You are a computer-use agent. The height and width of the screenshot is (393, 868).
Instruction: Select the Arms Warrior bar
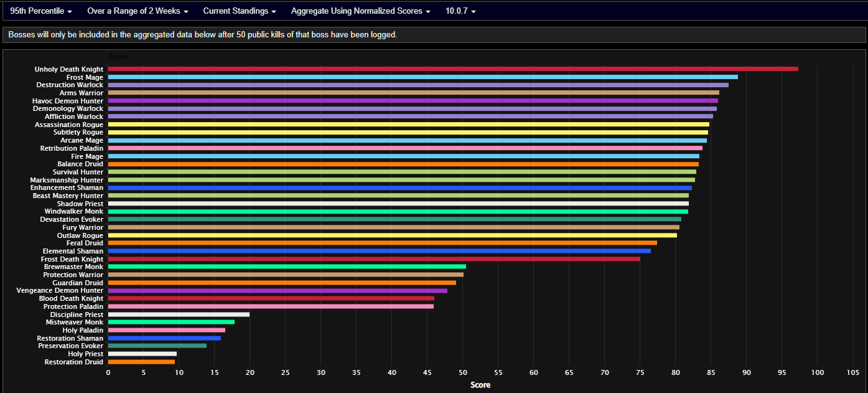[414, 93]
